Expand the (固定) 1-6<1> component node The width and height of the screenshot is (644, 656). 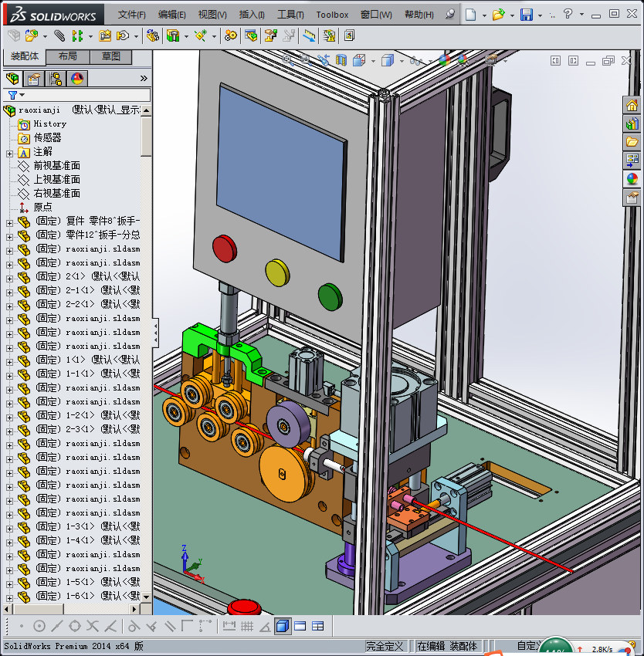click(x=9, y=598)
